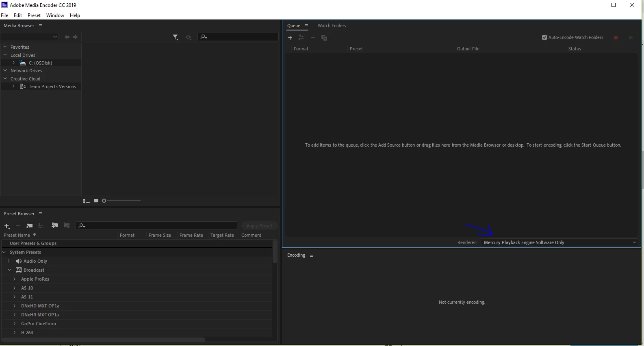Switch Media Browser to thumbnail view
Image resolution: width=644 pixels, height=346 pixels.
[x=96, y=201]
